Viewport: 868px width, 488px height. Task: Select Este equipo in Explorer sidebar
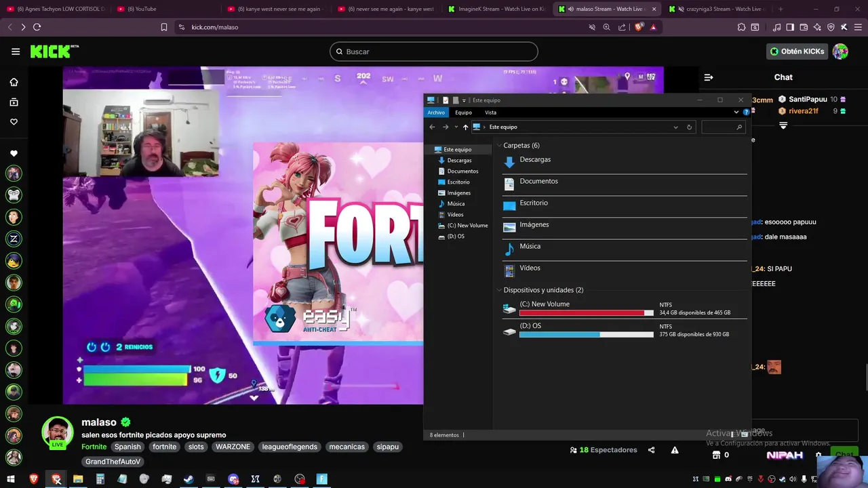pyautogui.click(x=457, y=150)
